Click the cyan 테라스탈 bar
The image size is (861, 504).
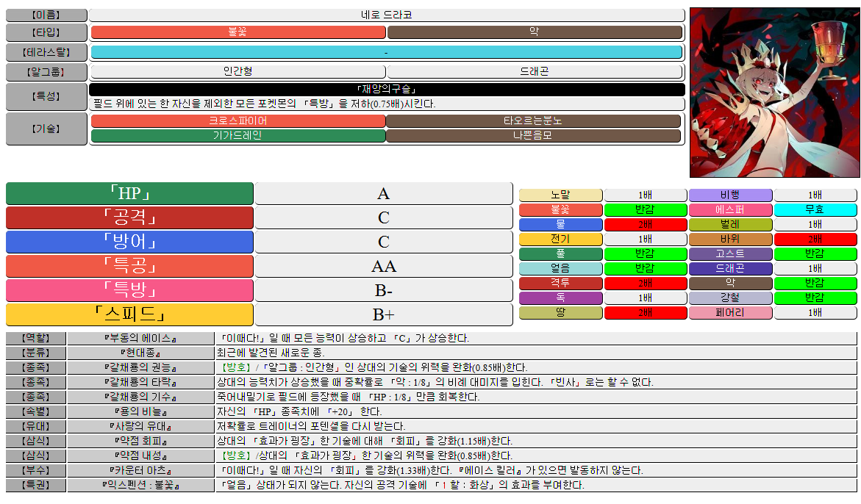387,53
